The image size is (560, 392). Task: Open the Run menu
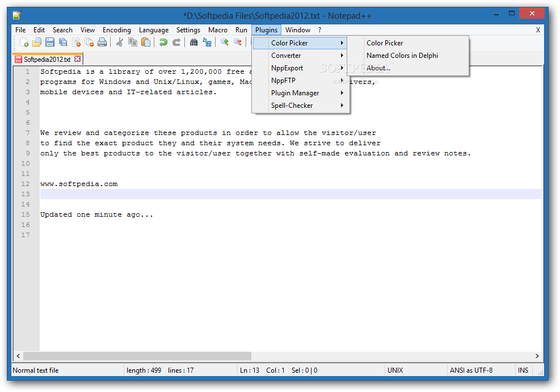(x=242, y=30)
